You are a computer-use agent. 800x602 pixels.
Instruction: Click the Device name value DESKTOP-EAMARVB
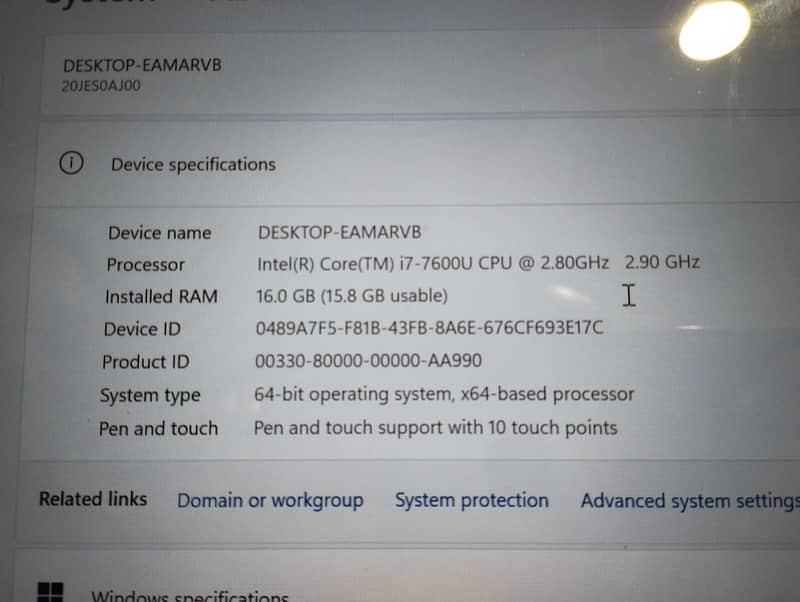339,232
